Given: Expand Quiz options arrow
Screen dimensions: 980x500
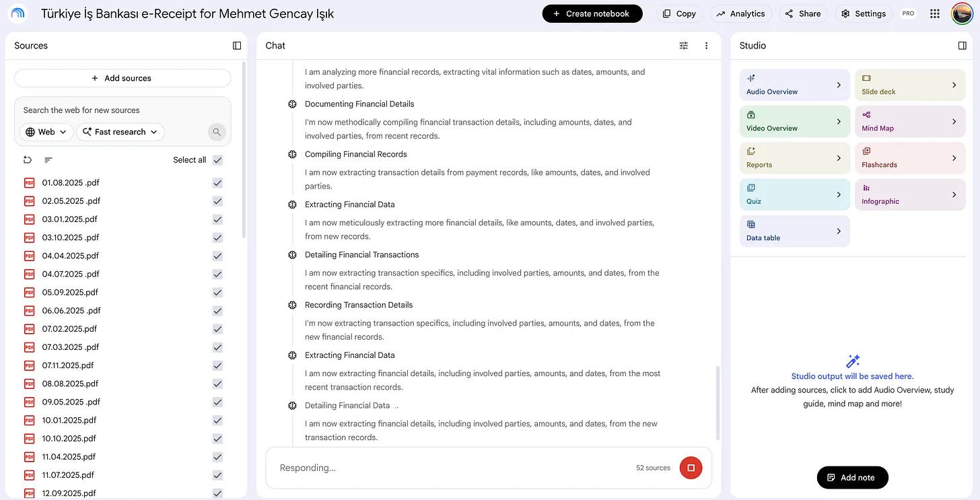Looking at the screenshot, I should click(839, 194).
